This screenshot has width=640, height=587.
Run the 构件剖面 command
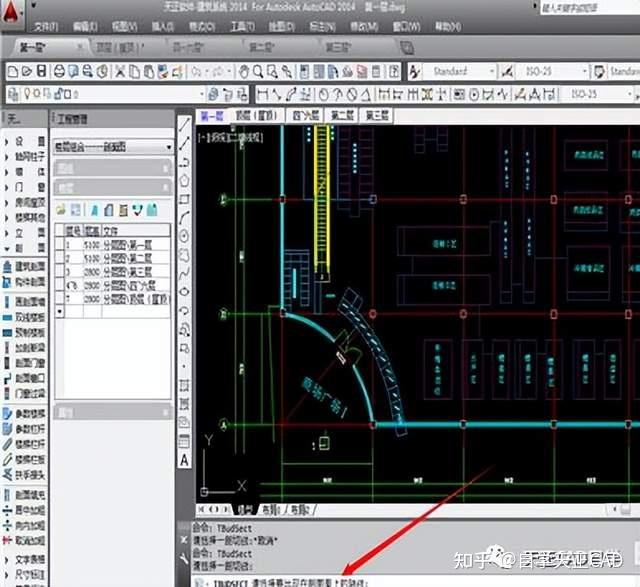(x=24, y=282)
